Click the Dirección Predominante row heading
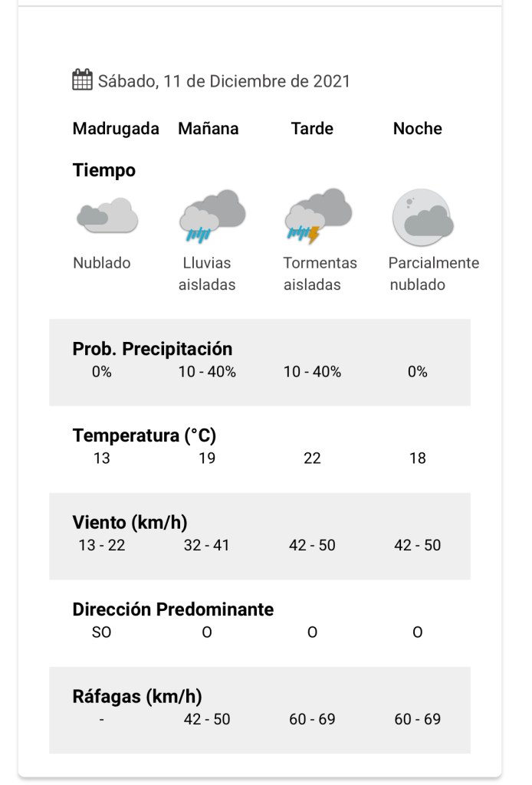Viewport: 532px width, 785px height. tap(173, 609)
